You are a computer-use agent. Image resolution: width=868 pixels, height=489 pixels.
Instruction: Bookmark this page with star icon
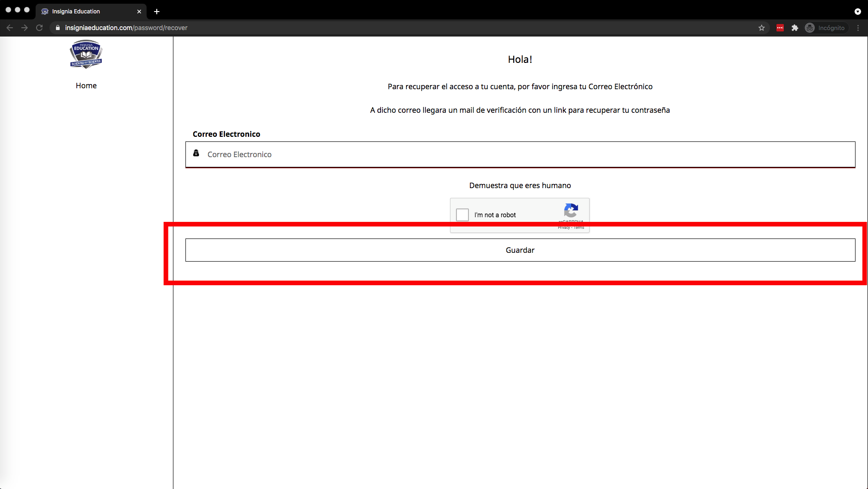(x=762, y=28)
